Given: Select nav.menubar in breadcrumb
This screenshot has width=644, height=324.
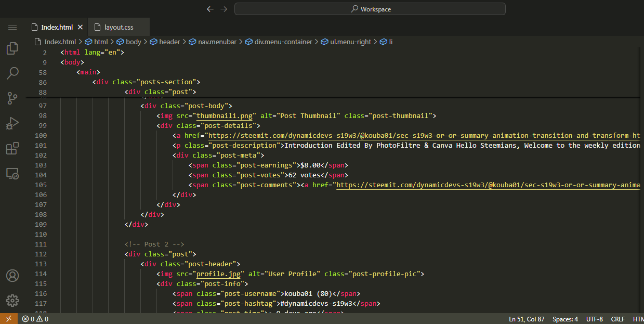Looking at the screenshot, I should 213,42.
